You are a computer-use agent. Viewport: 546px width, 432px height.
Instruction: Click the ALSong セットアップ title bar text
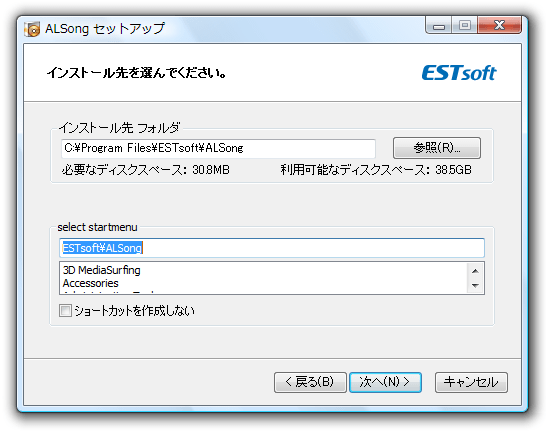coord(105,29)
